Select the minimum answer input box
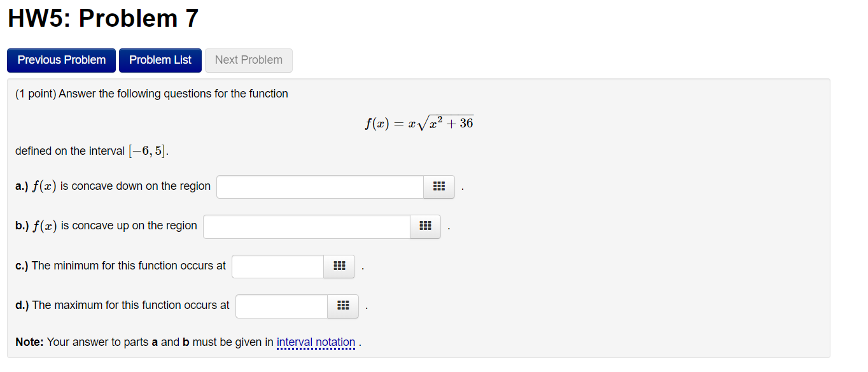The height and width of the screenshot is (372, 868). tap(277, 266)
